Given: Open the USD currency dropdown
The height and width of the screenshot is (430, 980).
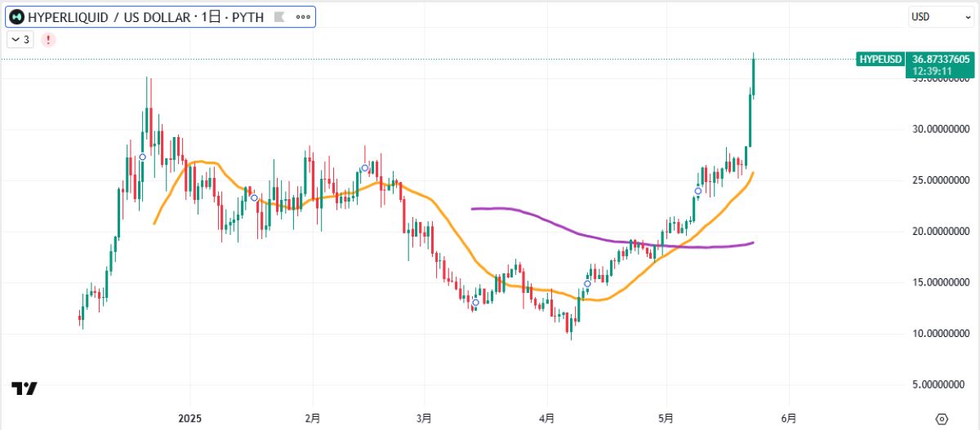Looking at the screenshot, I should pos(942,16).
